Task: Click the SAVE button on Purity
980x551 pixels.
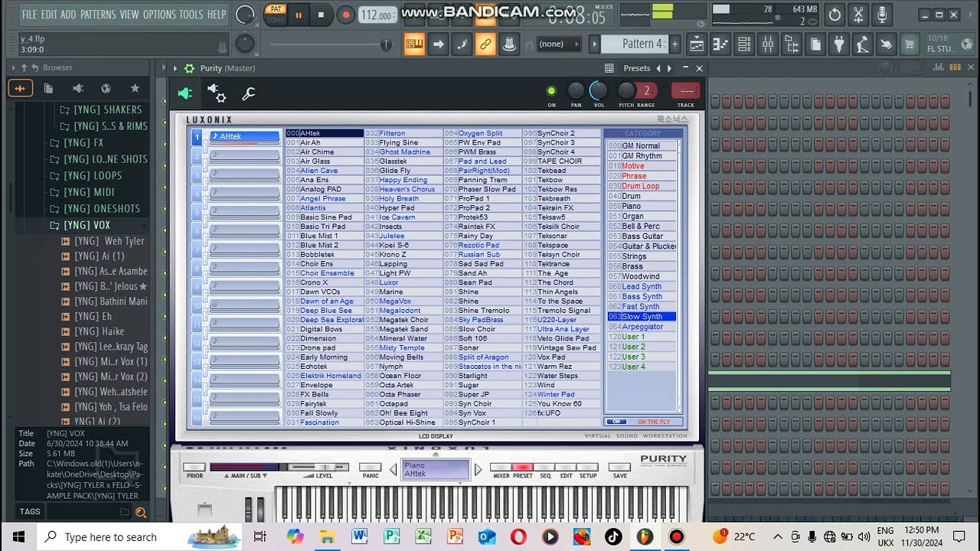Action: (620, 467)
